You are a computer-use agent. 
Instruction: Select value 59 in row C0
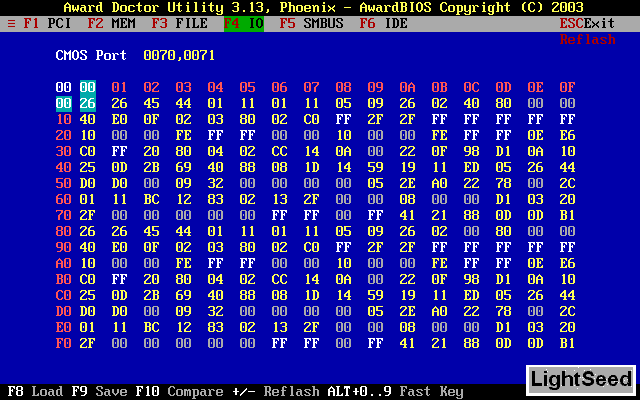pos(376,296)
